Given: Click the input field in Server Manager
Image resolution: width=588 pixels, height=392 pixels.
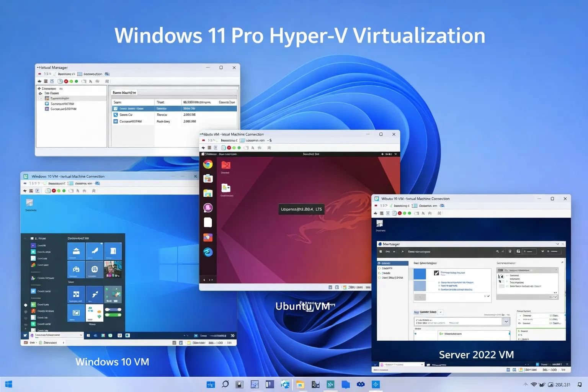Looking at the screenshot, I should 459,322.
